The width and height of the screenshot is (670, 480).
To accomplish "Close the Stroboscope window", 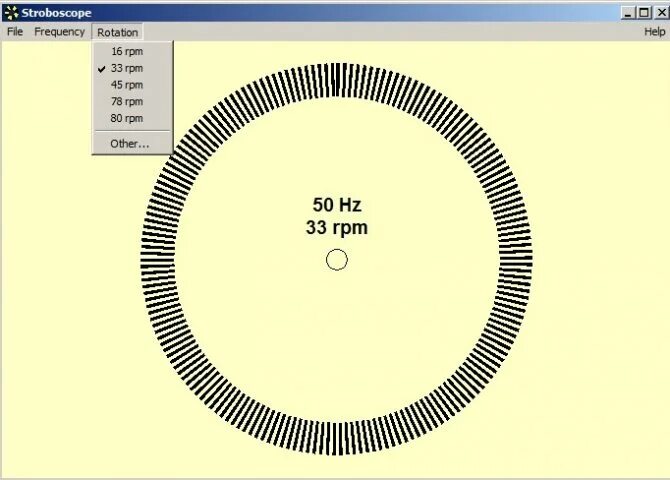I will click(661, 13).
